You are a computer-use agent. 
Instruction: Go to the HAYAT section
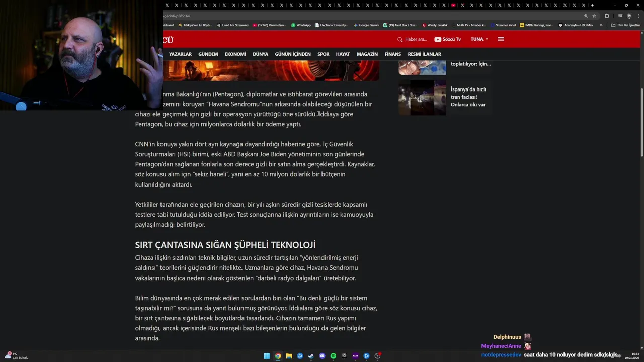coord(343,54)
